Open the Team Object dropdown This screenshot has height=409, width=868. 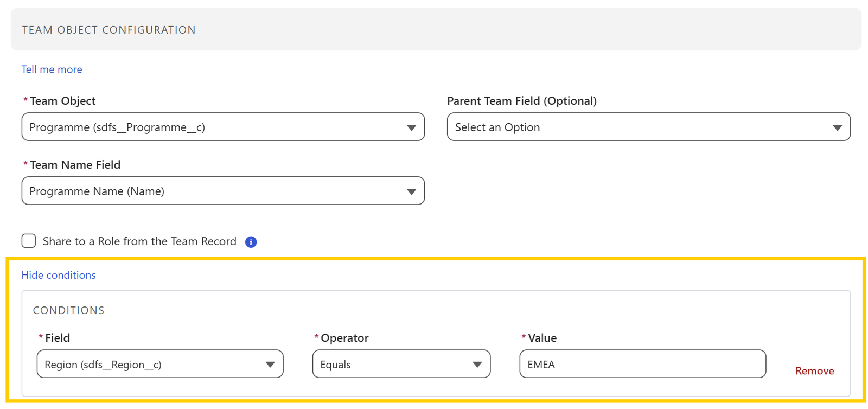[x=223, y=127]
